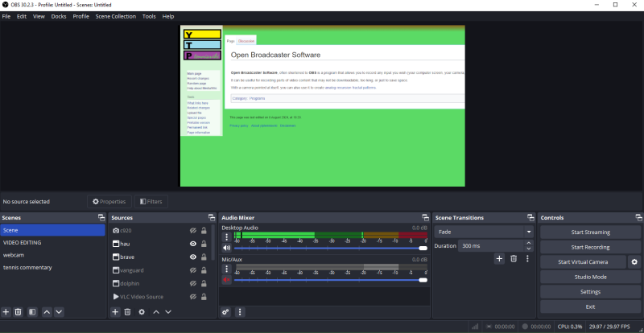This screenshot has width=644, height=333.
Task: Open source Properties button in toolbar
Action: 109,202
